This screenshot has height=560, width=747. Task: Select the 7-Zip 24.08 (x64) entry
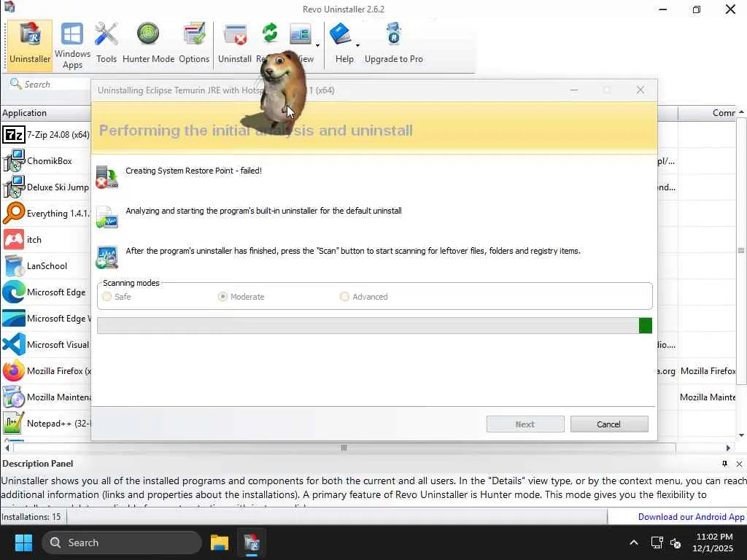[x=46, y=135]
